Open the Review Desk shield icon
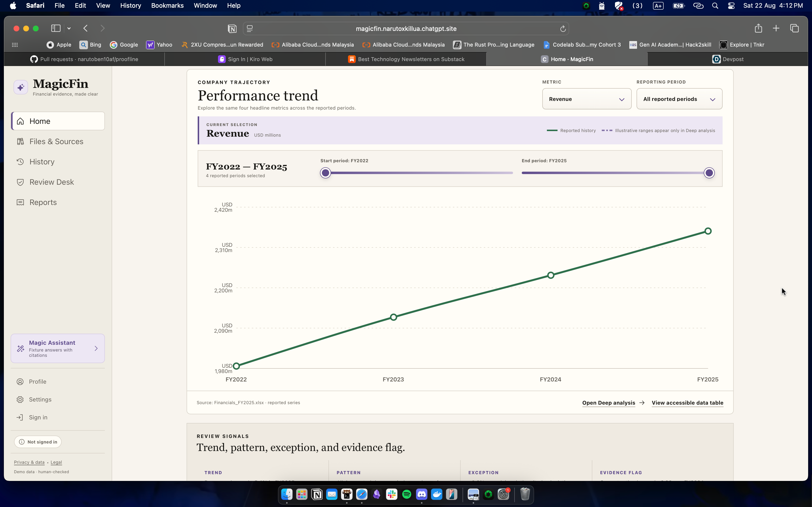The width and height of the screenshot is (812, 507). click(x=20, y=182)
